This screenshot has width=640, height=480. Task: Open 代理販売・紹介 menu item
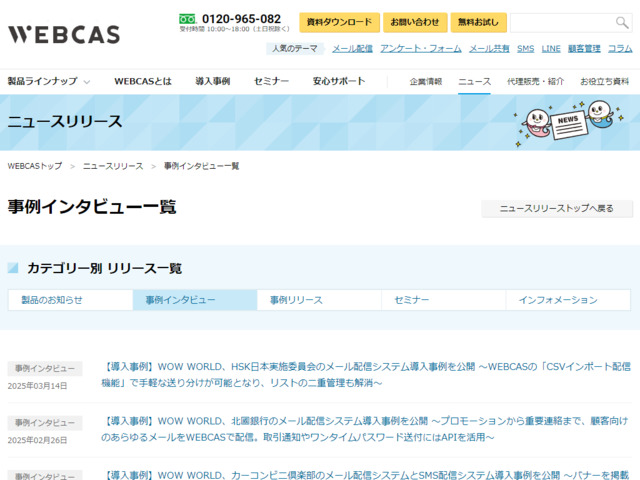coord(535,82)
